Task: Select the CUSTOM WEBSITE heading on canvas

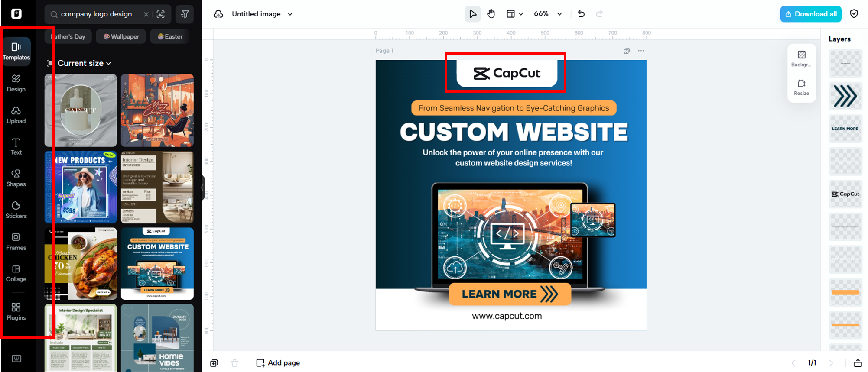Action: [x=514, y=132]
